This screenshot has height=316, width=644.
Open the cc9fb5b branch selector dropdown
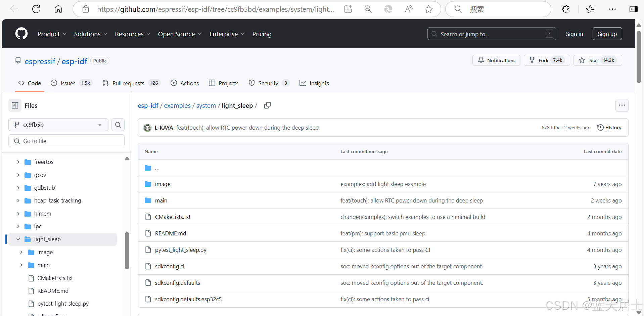58,125
